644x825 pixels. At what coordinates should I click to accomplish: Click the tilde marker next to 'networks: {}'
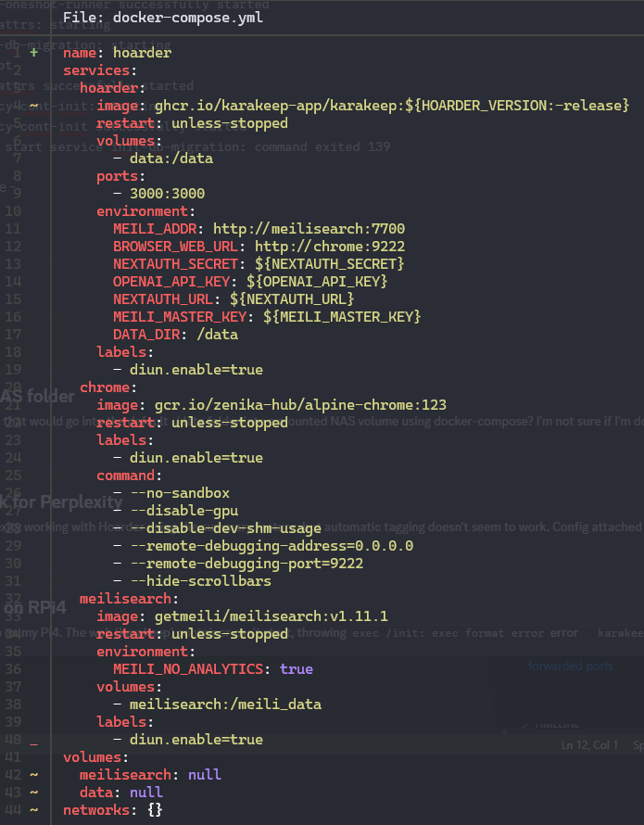33,810
